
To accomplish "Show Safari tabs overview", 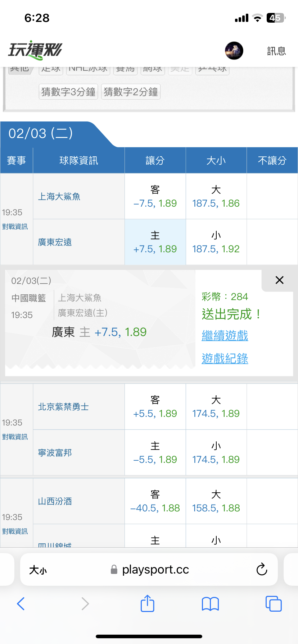I will 273,604.
